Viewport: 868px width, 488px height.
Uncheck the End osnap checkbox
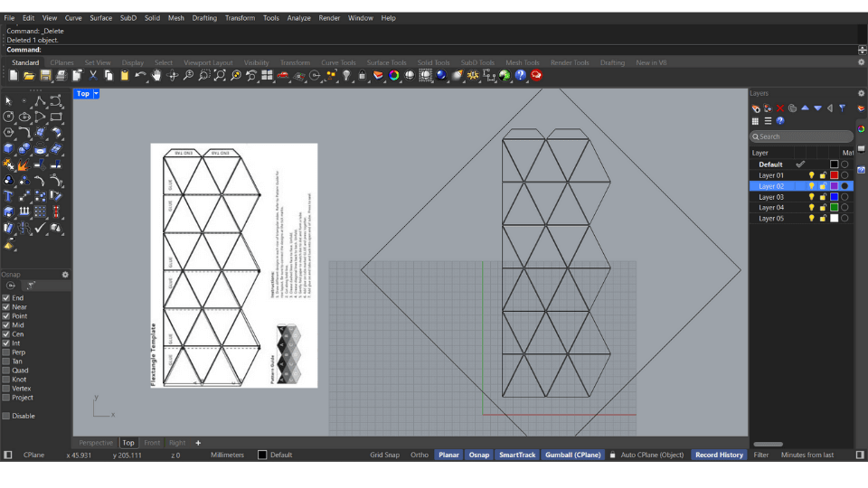tap(6, 298)
